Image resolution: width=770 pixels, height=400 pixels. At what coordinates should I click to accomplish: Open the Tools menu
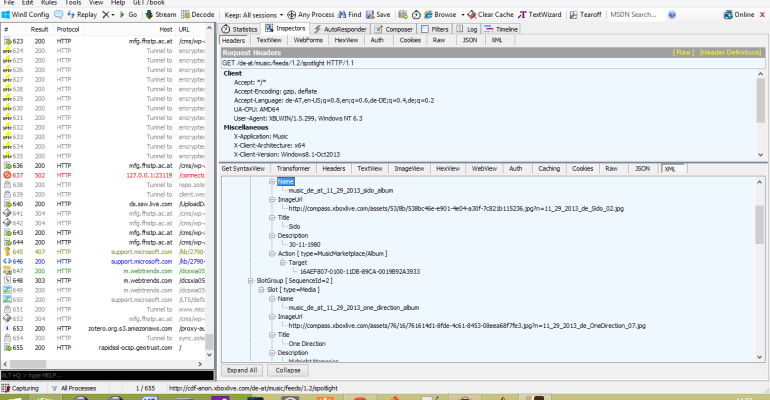click(73, 2)
